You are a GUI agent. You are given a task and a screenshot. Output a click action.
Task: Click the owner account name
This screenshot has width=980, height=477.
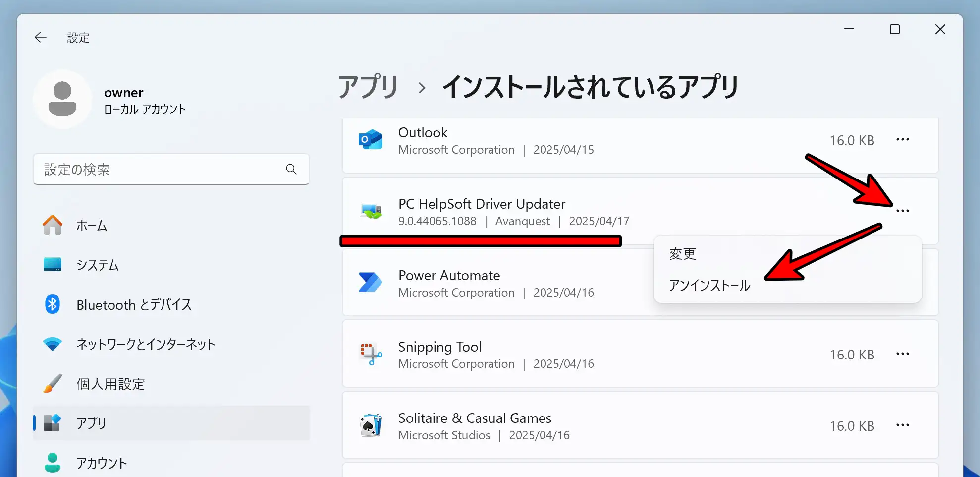coord(123,93)
